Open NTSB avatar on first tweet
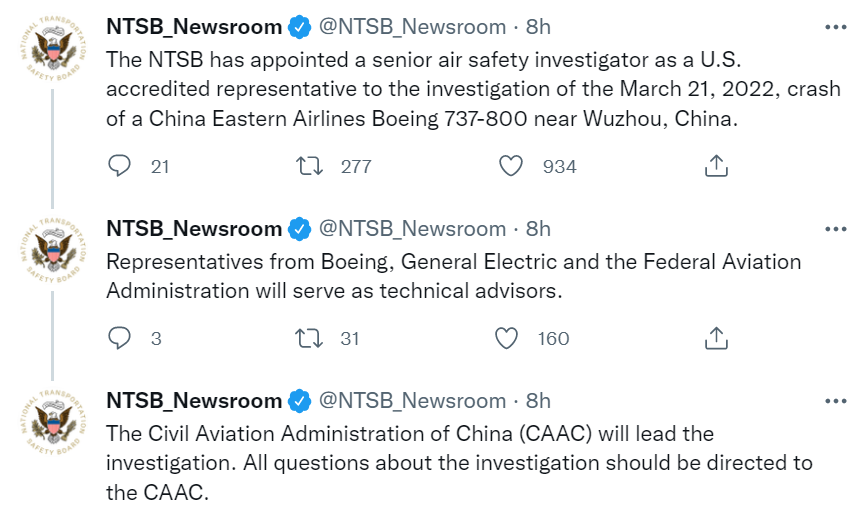 [53, 49]
